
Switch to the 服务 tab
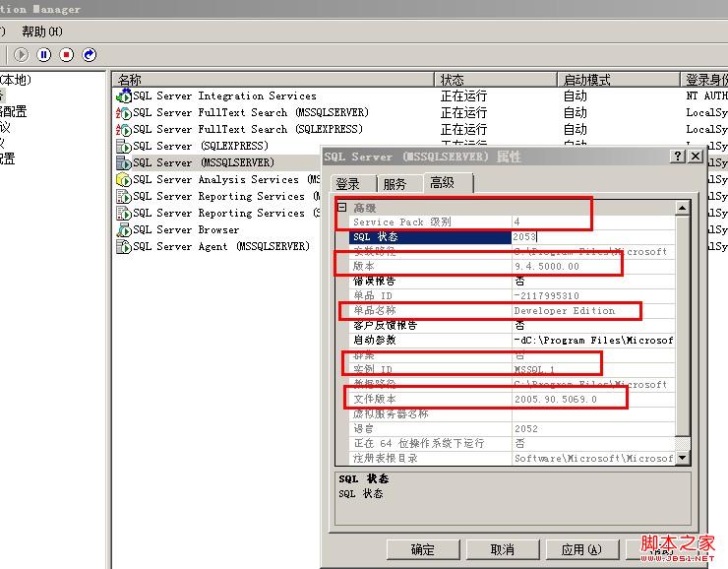pyautogui.click(x=399, y=184)
